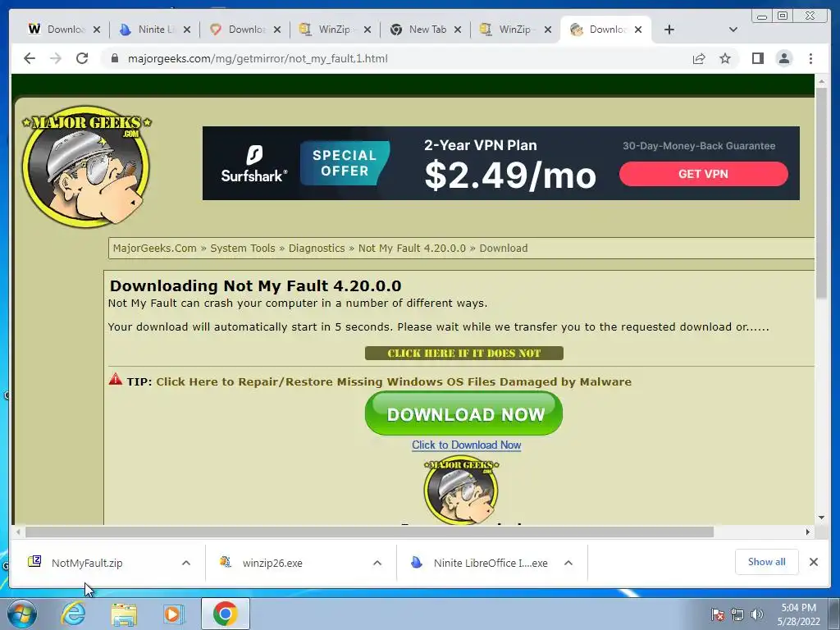Click the scroll down arrow
The width and height of the screenshot is (840, 630).
coord(821,518)
